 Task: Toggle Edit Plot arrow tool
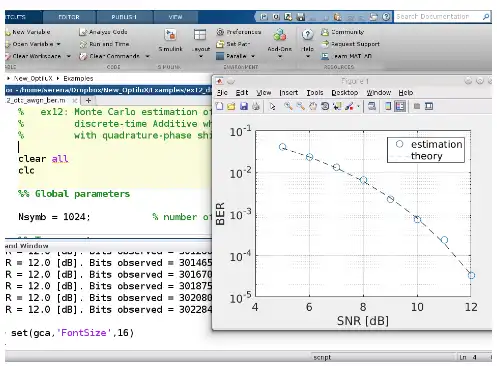pyautogui.click(x=273, y=106)
